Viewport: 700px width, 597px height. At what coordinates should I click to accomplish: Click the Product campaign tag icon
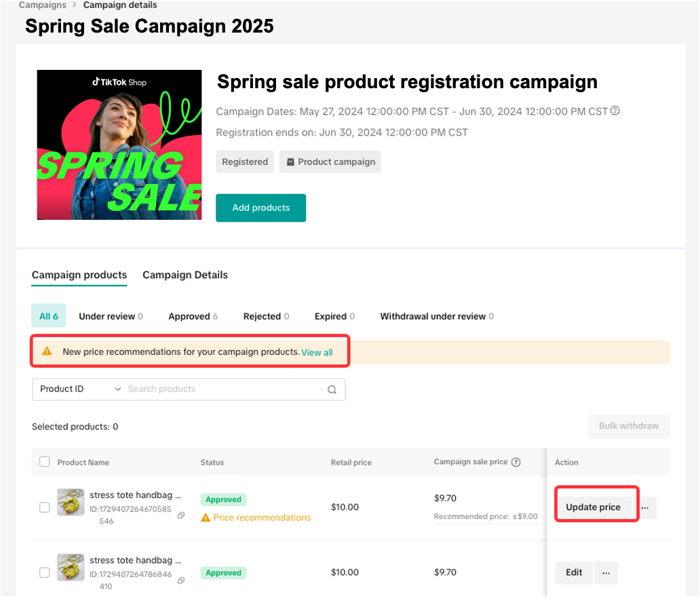290,162
